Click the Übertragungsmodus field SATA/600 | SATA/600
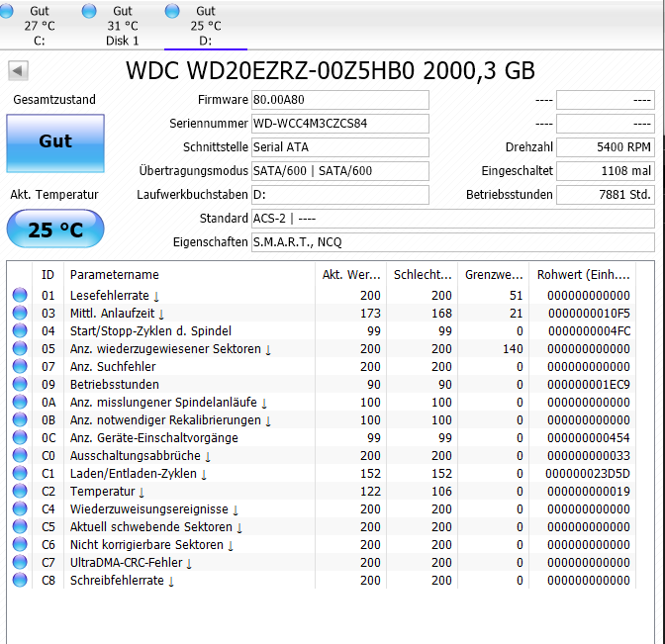 (x=340, y=171)
